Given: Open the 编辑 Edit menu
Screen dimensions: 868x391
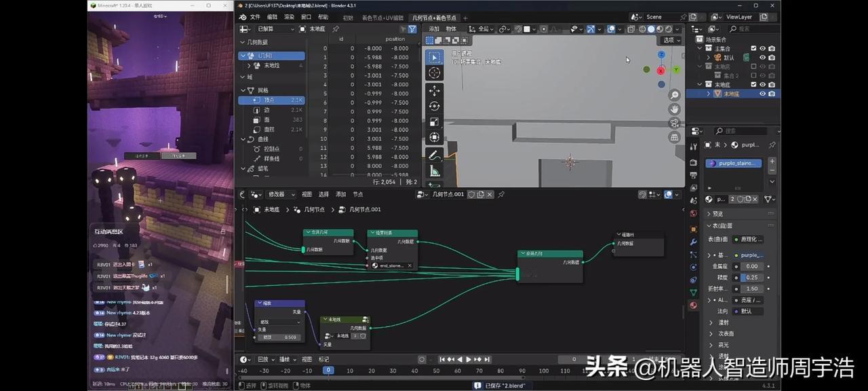Looking at the screenshot, I should pyautogui.click(x=272, y=17).
